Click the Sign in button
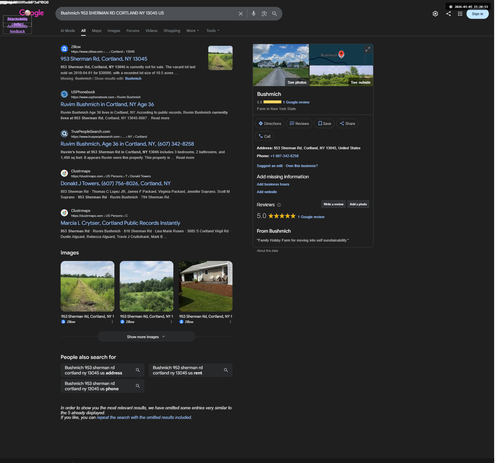500x463 pixels. (477, 14)
